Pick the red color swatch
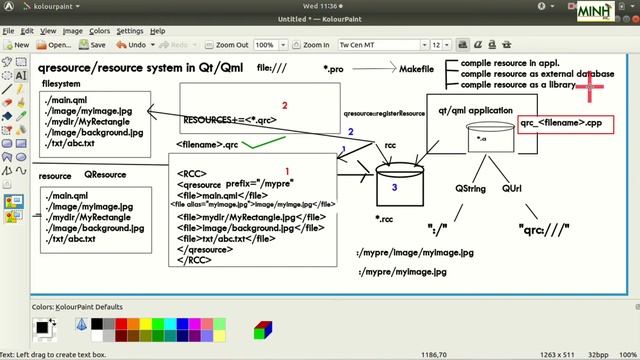 click(121, 324)
